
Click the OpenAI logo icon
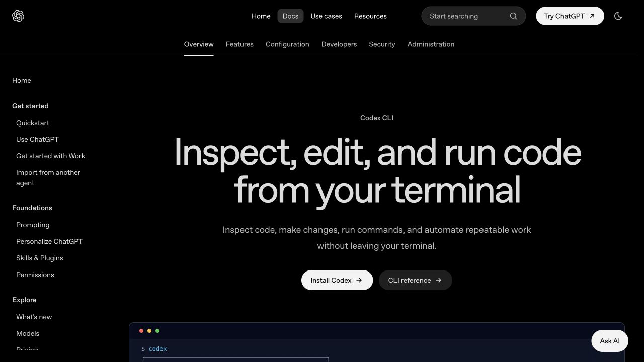pyautogui.click(x=18, y=16)
